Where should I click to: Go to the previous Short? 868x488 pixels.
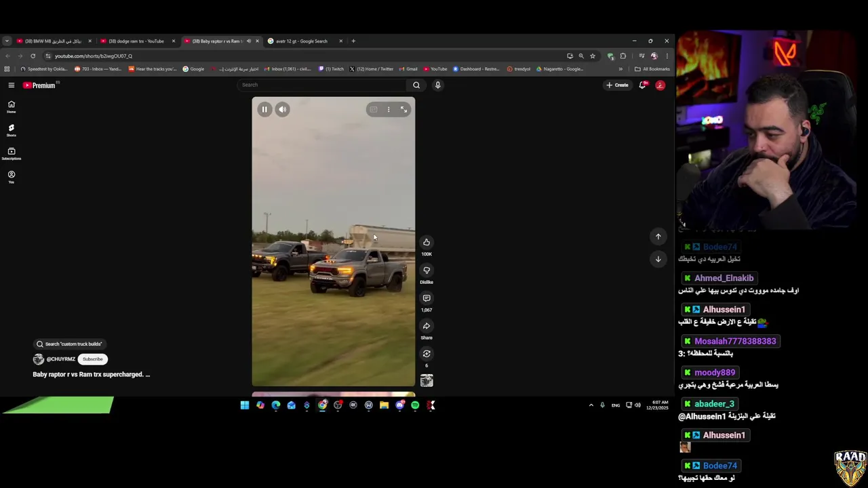658,236
